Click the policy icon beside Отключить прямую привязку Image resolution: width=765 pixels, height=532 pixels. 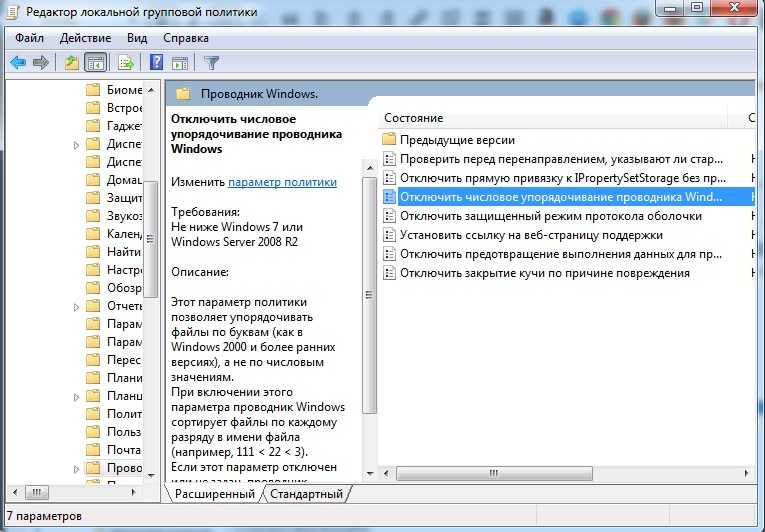click(389, 178)
